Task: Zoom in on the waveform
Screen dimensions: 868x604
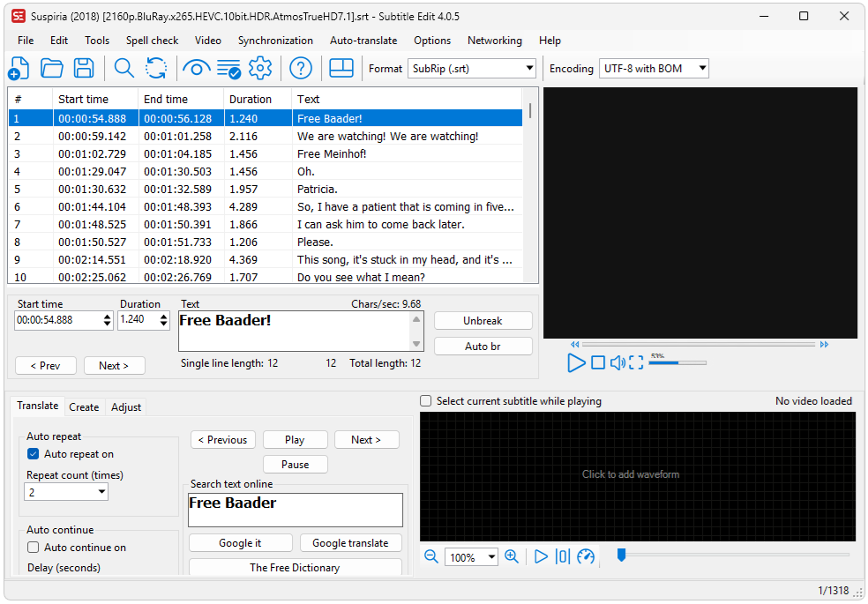Action: coord(512,556)
